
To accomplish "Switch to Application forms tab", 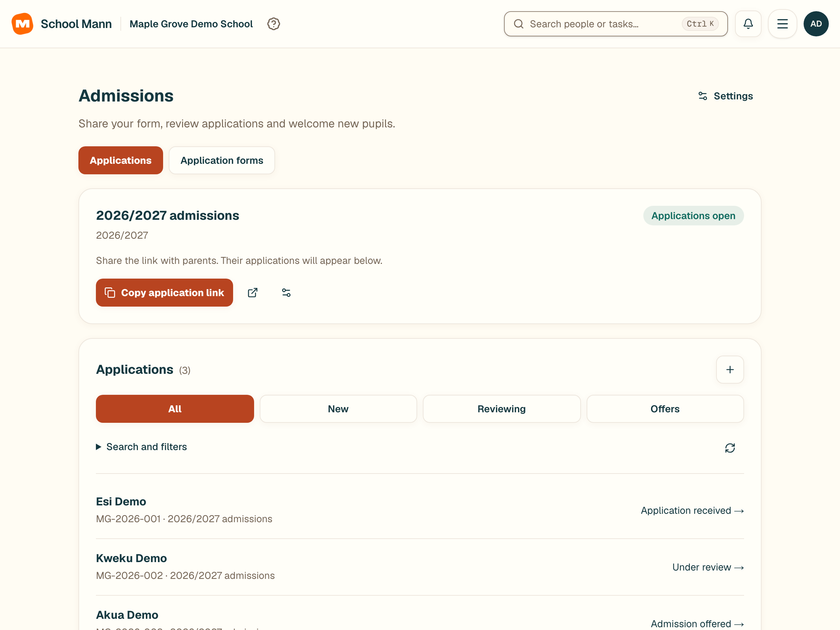I will pos(222,160).
